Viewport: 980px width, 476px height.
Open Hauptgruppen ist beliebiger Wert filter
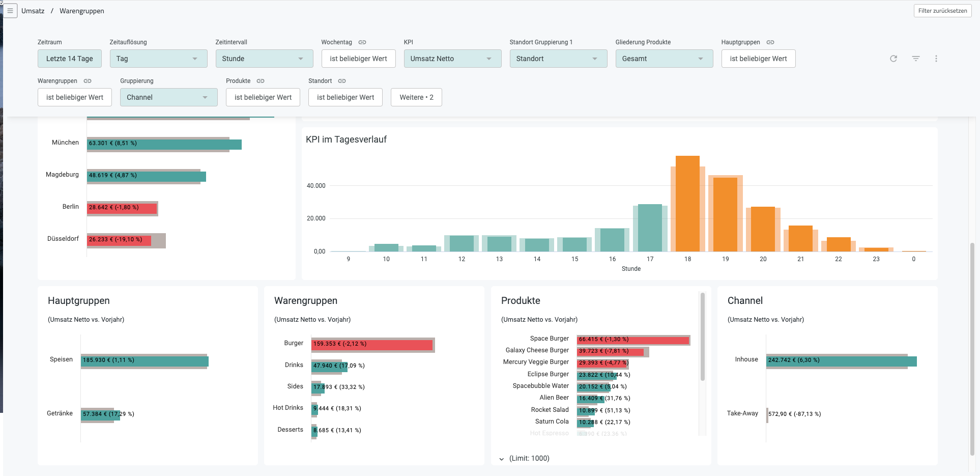(759, 59)
